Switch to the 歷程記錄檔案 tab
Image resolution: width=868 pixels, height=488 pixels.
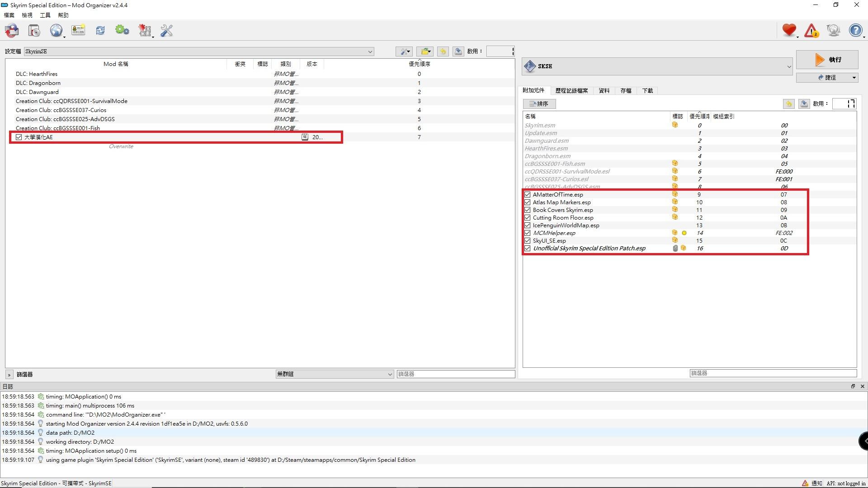pyautogui.click(x=571, y=91)
